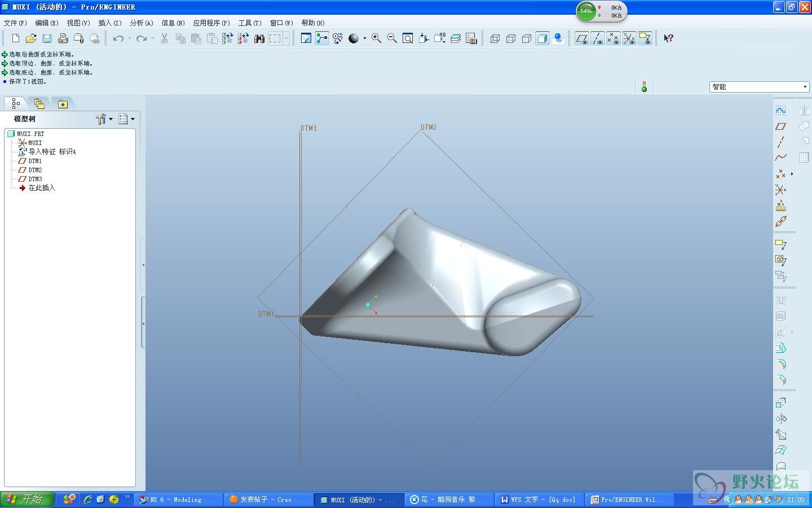The width and height of the screenshot is (812, 508).
Task: Open NX 6 Modeling taskbar button
Action: (179, 500)
